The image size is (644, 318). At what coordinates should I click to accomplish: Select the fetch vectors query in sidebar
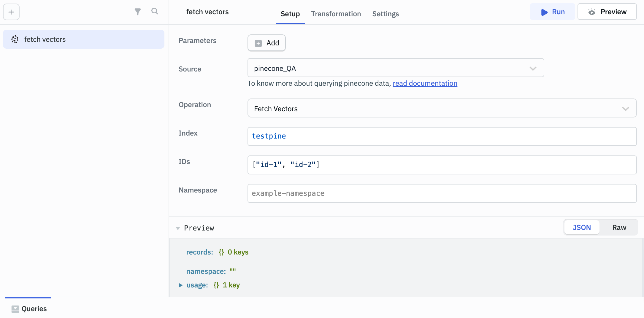(84, 39)
